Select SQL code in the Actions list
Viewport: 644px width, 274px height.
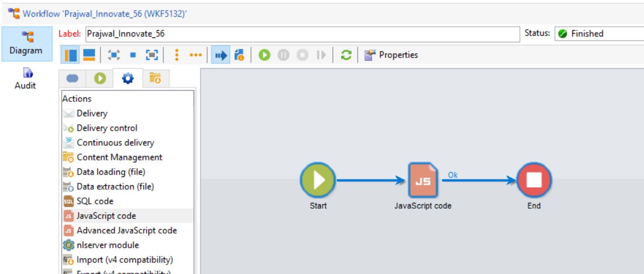[x=95, y=201]
